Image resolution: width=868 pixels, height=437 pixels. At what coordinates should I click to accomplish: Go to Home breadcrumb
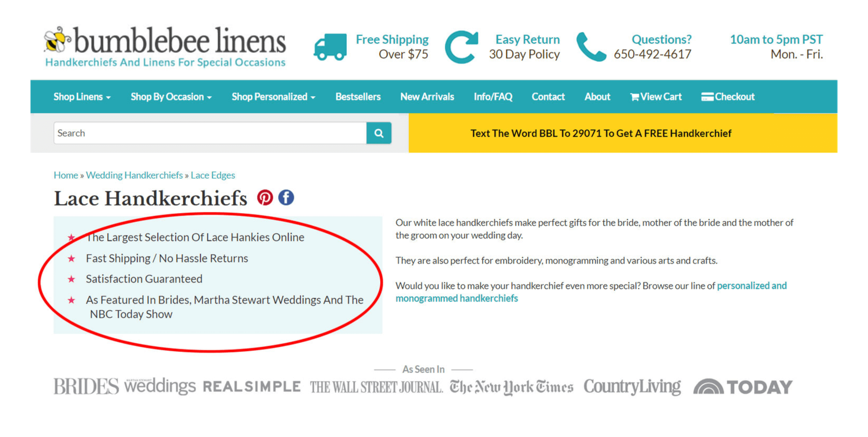[65, 175]
